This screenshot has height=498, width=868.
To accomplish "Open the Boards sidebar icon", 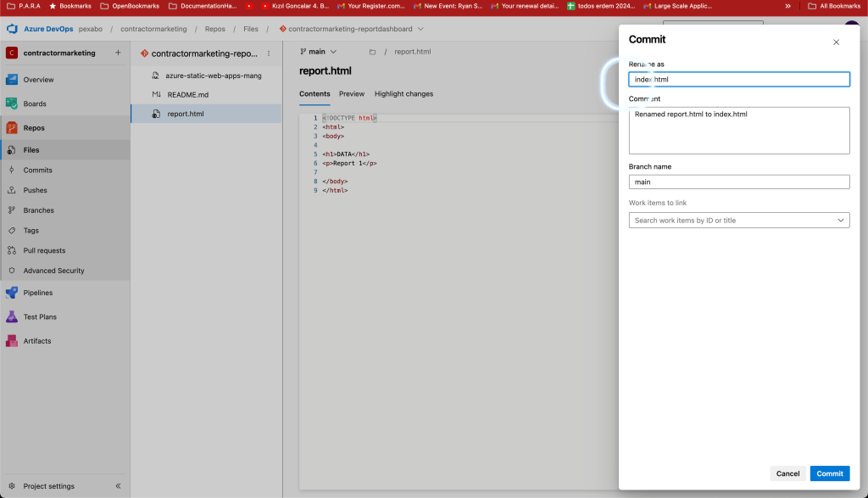I will coord(12,104).
